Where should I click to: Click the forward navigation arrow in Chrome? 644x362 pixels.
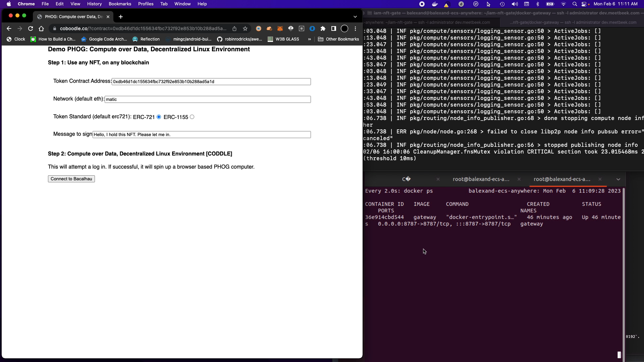(20, 29)
